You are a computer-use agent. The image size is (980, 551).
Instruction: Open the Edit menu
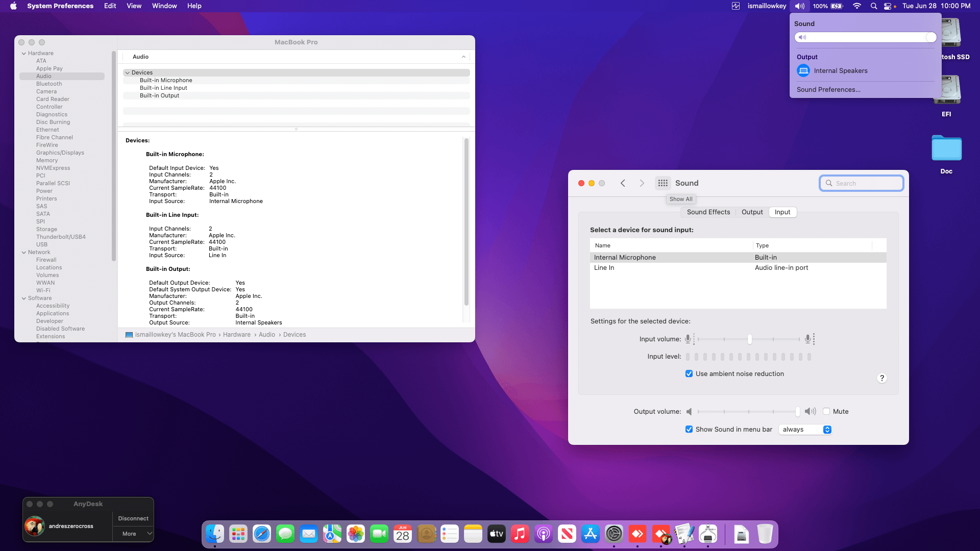coord(110,6)
